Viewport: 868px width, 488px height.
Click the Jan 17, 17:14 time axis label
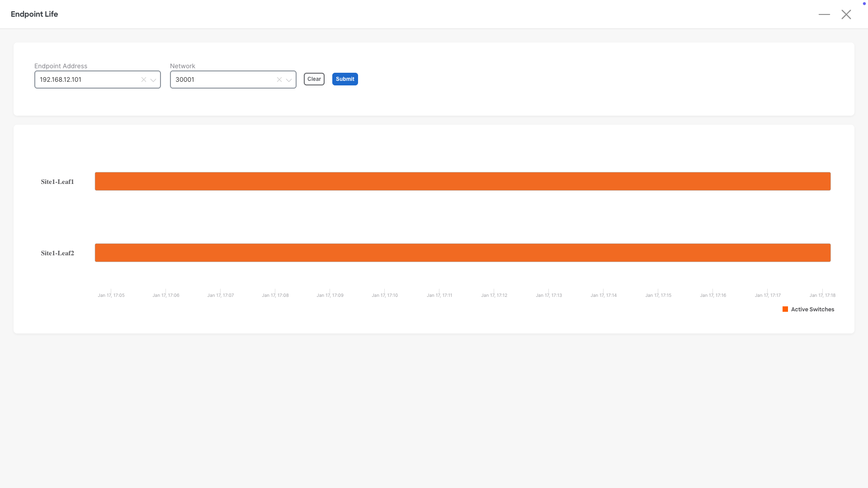604,295
